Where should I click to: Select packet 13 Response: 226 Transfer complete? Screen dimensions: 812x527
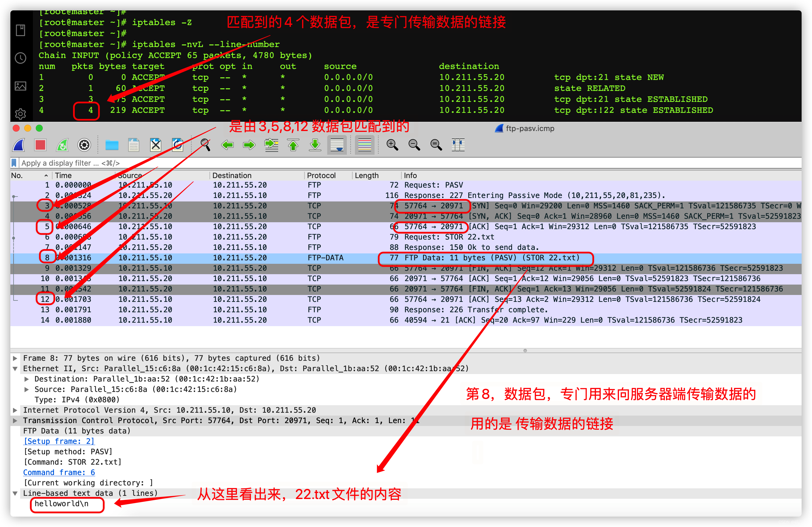pos(406,310)
